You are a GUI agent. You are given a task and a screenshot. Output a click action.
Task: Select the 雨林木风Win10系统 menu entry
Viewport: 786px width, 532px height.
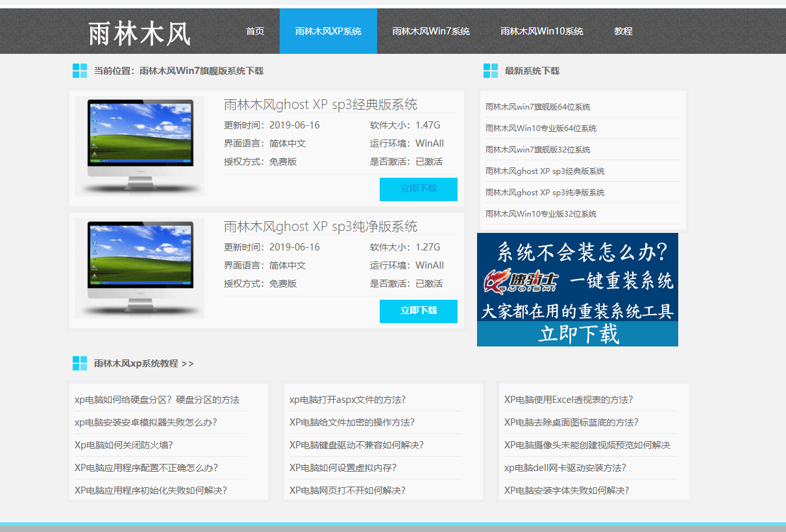(541, 30)
